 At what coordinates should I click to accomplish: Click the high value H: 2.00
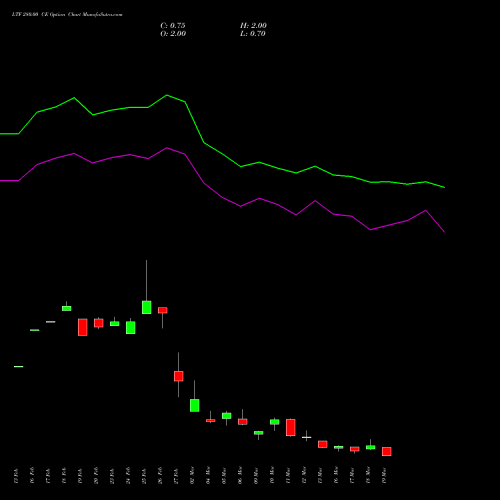point(253,26)
